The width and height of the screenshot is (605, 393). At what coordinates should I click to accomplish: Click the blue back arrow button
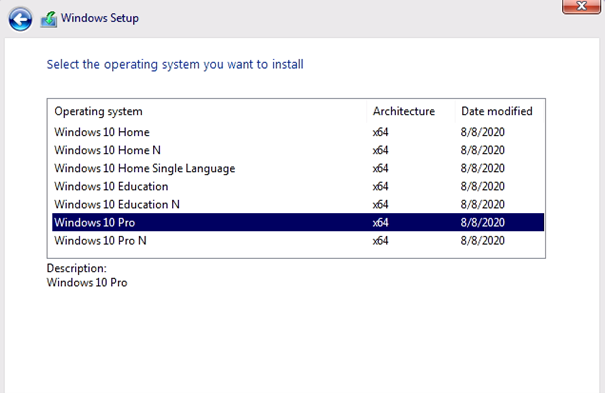[20, 19]
